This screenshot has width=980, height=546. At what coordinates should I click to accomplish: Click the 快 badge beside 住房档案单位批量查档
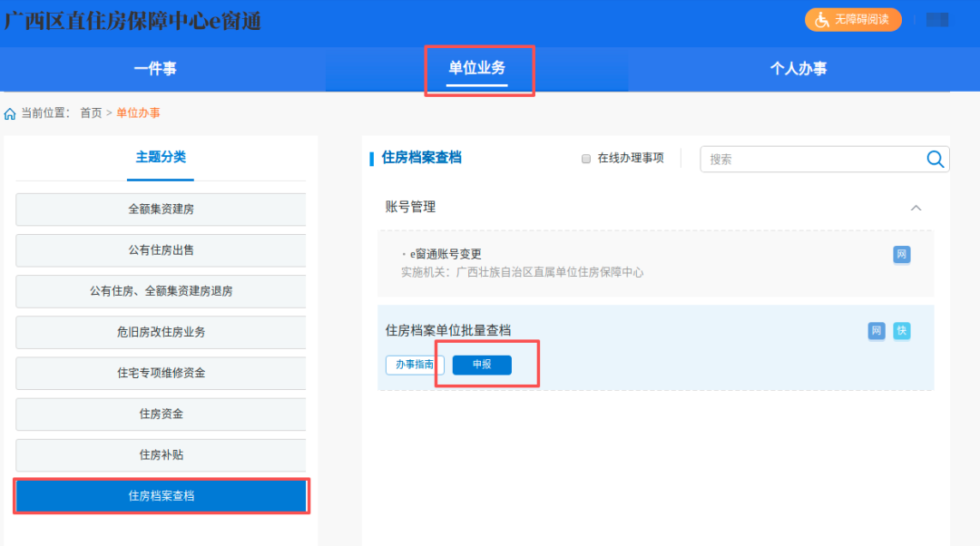(901, 331)
